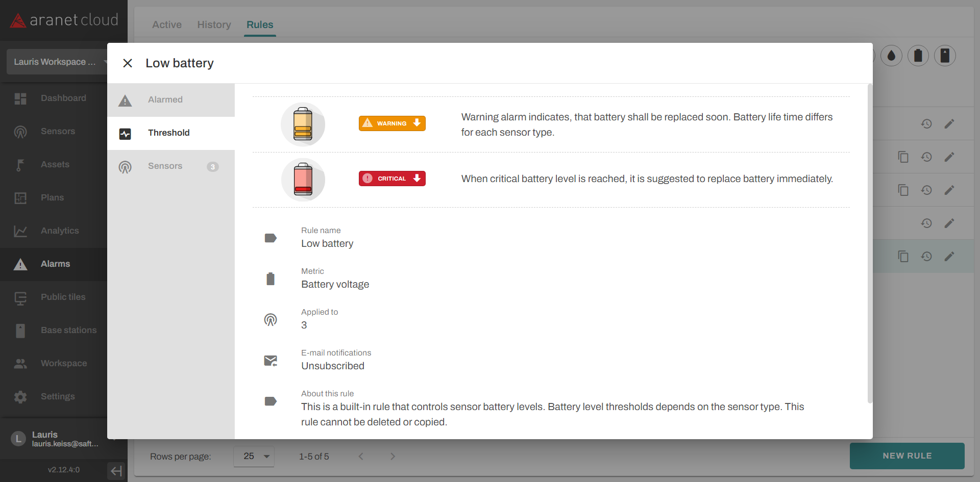Toggle the battery filter icon
This screenshot has width=980, height=482.
918,56
